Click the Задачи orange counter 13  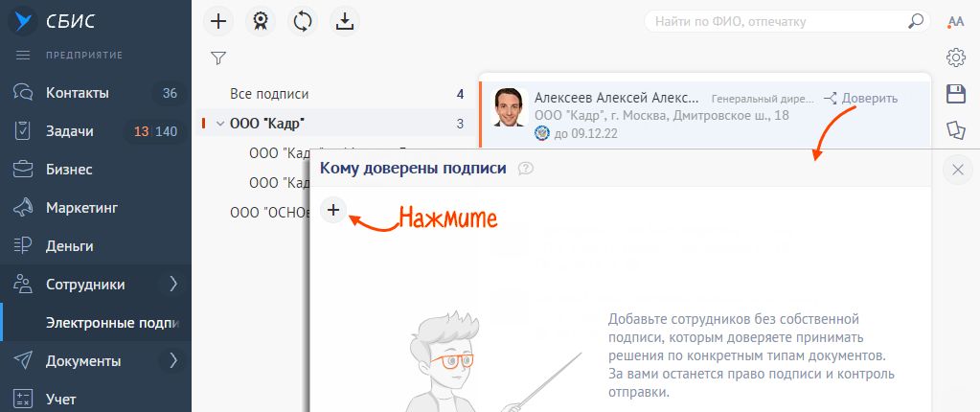pos(141,132)
